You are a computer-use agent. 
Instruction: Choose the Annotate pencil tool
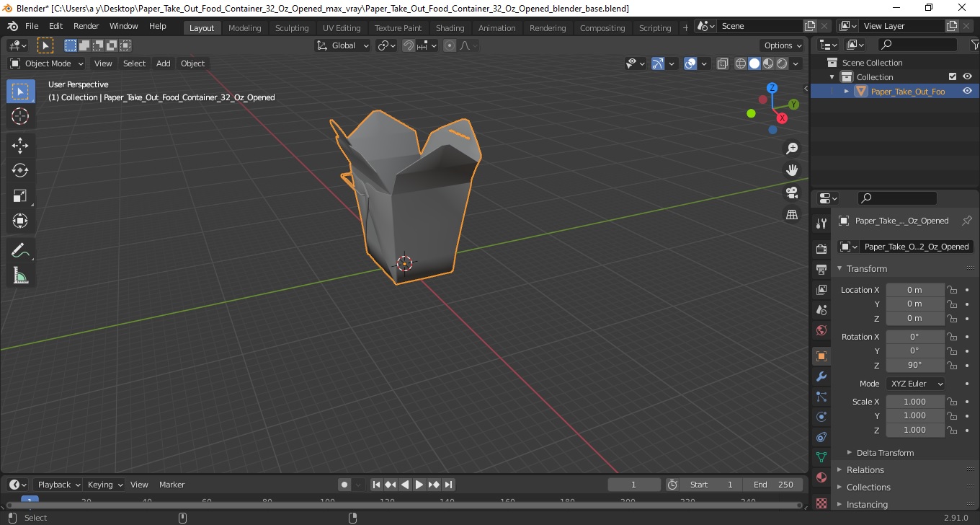coord(20,251)
